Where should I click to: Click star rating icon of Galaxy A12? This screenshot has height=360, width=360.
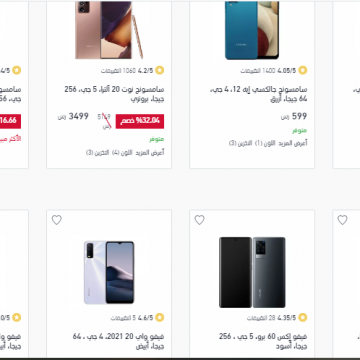point(303,70)
